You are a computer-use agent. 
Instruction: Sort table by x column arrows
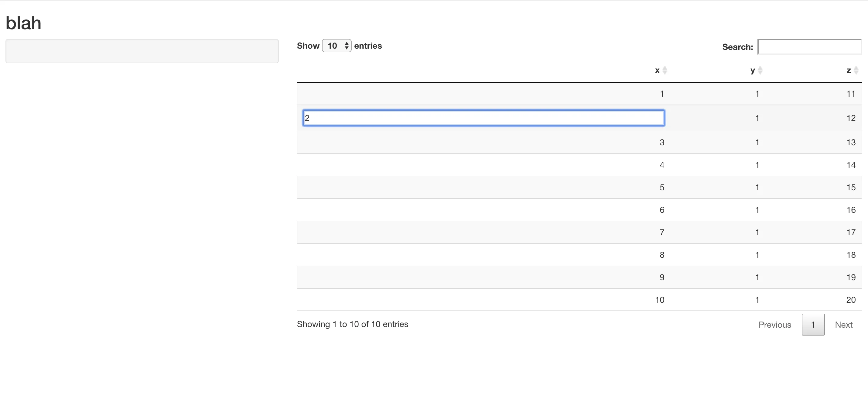(665, 71)
